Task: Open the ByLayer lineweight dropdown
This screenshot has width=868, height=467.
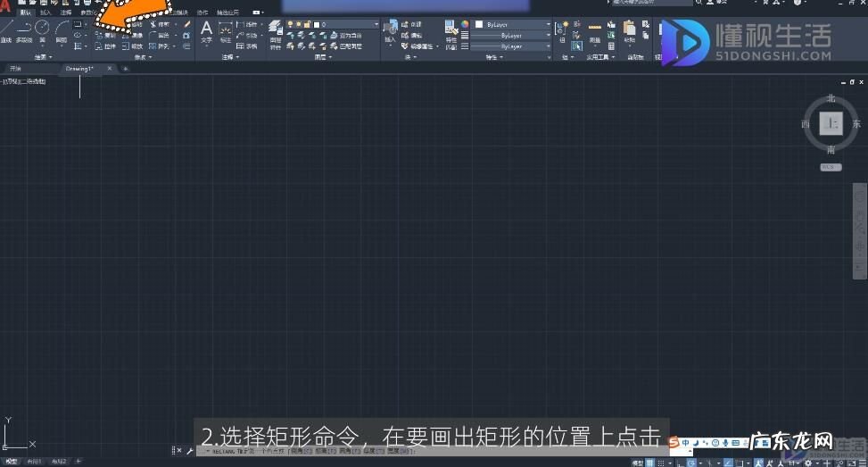Action: tap(512, 36)
